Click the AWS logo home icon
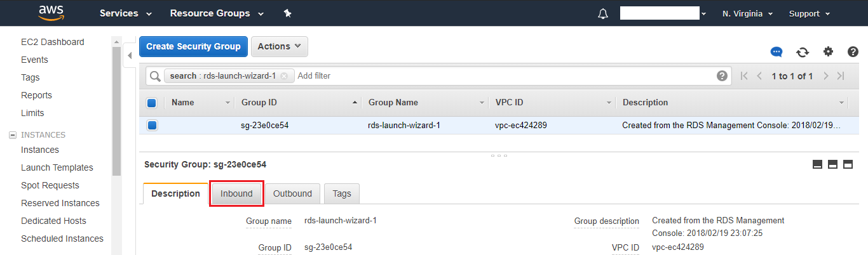The height and width of the screenshot is (255, 868). [x=51, y=13]
